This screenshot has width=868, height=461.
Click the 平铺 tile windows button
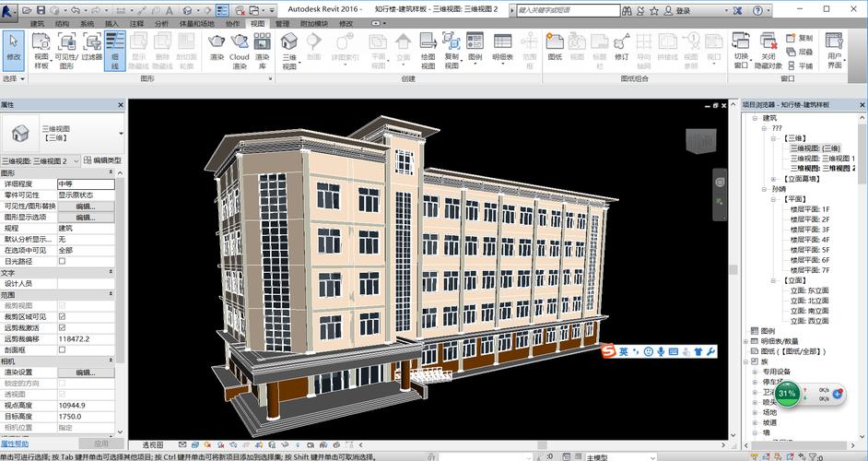[799, 65]
